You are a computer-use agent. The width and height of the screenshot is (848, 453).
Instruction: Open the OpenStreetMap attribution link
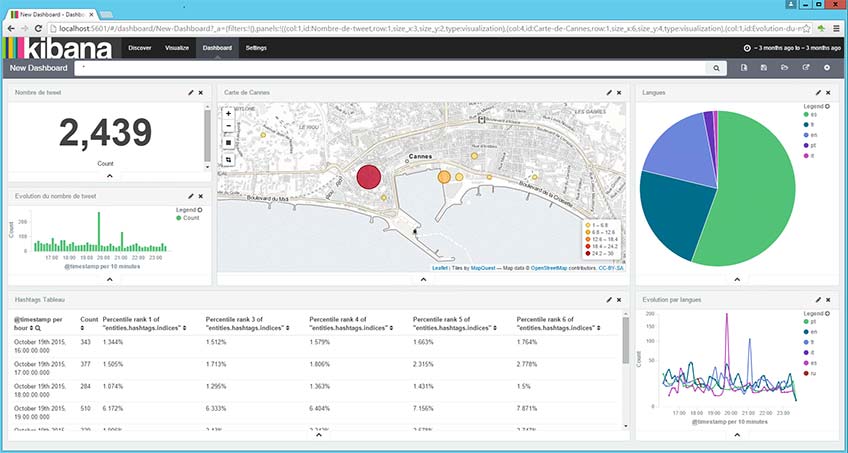[x=549, y=268]
